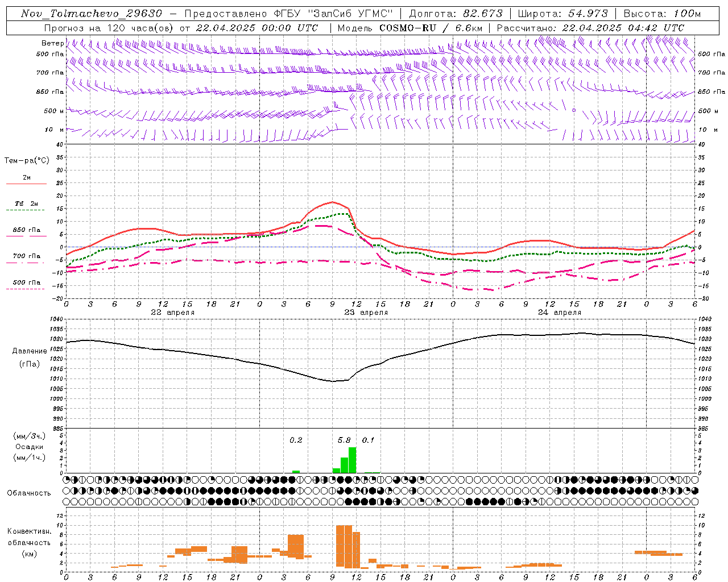The width and height of the screenshot is (728, 582).
Task: Select the text Предоставлено ФГБУ "ЗапСиб УГМС"
Action: tap(288, 14)
